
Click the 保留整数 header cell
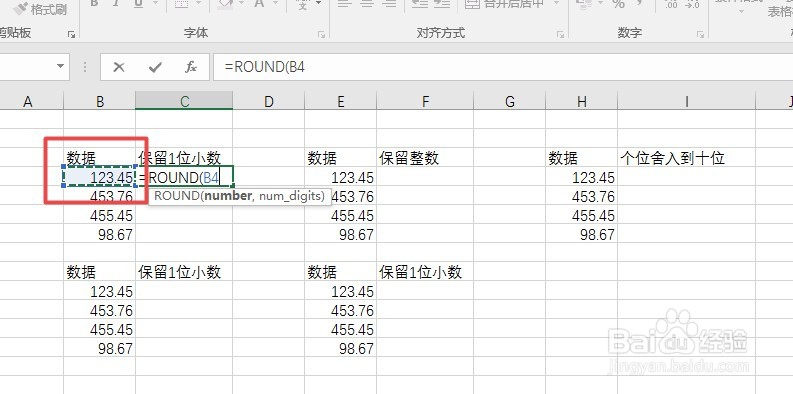[x=425, y=158]
